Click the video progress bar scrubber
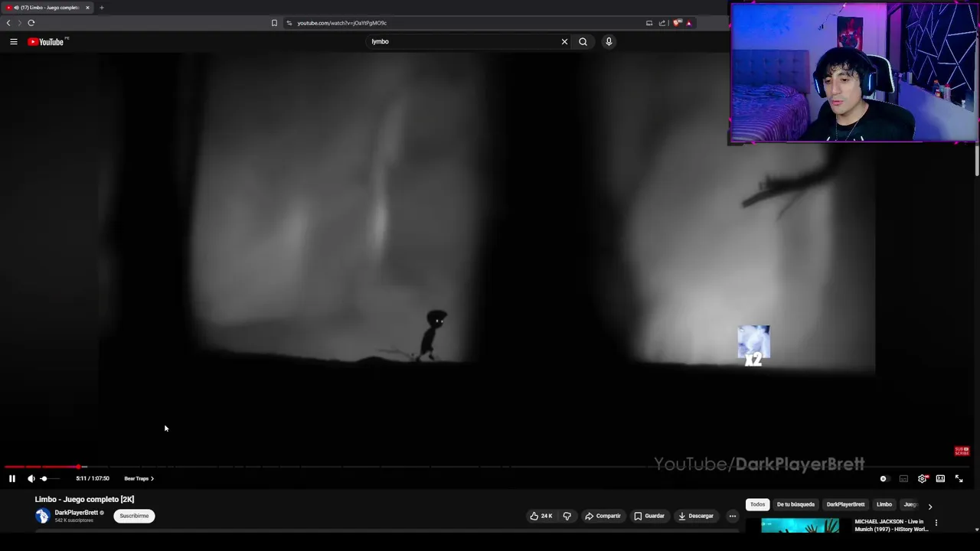The height and width of the screenshot is (551, 980). tap(78, 466)
